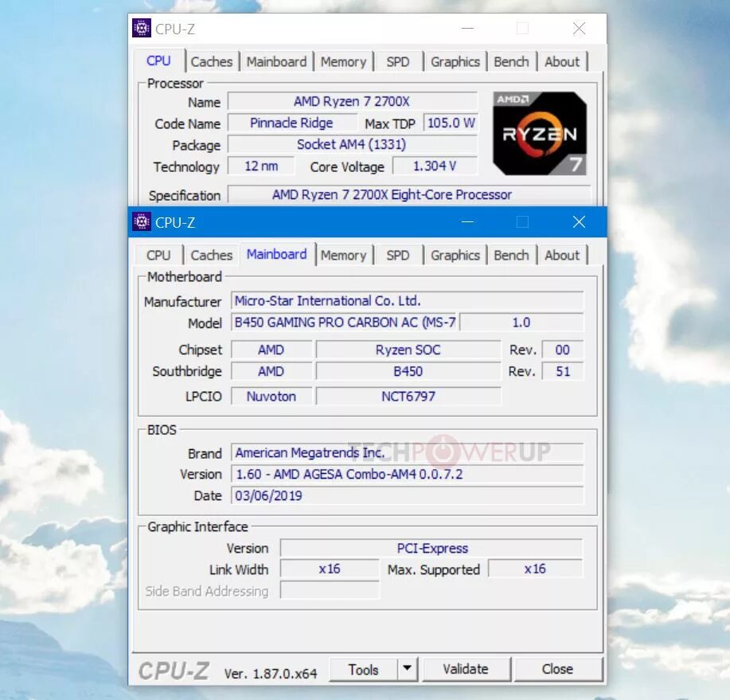Image resolution: width=730 pixels, height=700 pixels.
Task: Click the AMD Ryzen 7 logo image
Action: (540, 134)
